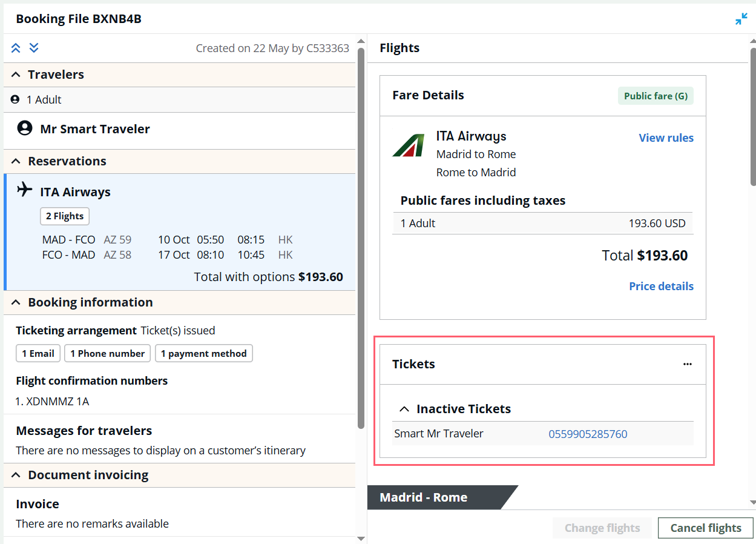
Task: Click the Cancel flights button
Action: (x=706, y=528)
